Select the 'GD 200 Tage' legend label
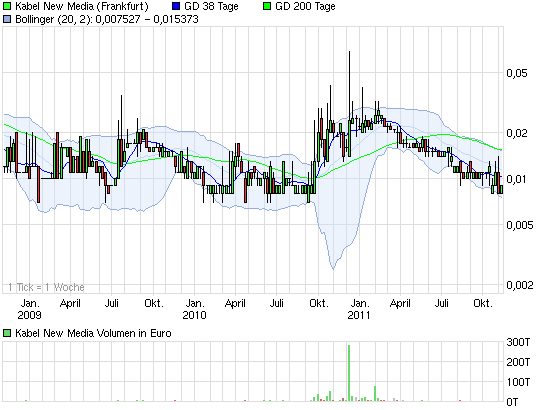This screenshot has height=410, width=545. point(305,6)
